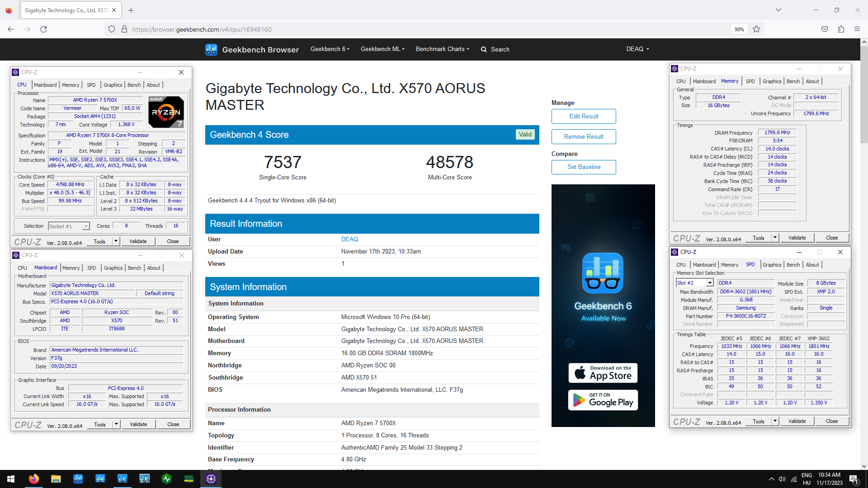This screenshot has width=868, height=488.
Task: Click the 7537 single-core score
Action: (x=283, y=162)
